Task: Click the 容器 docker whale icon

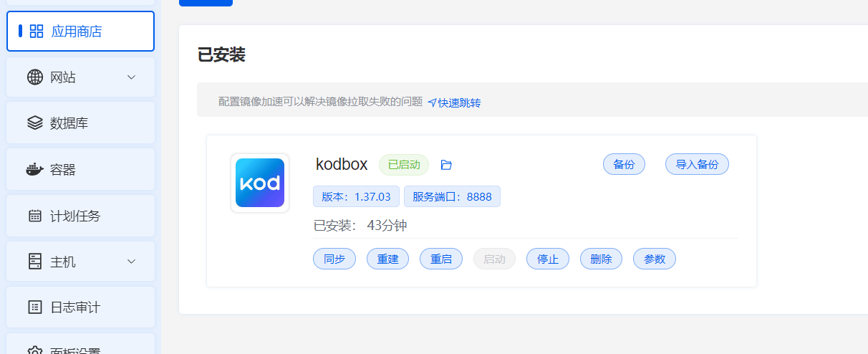Action: pos(35,170)
